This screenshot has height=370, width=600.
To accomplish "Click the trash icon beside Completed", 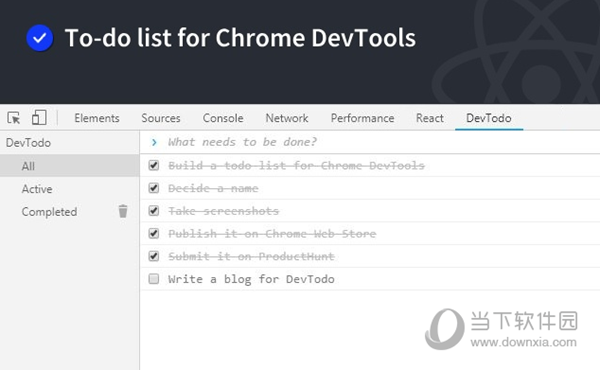I will click(x=123, y=211).
